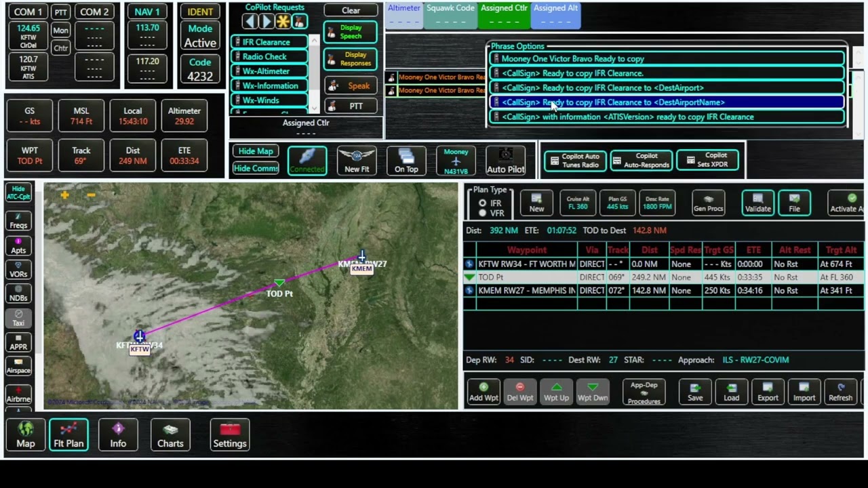Click the Hide Comms toggle button
This screenshot has height=488, width=868.
click(256, 168)
